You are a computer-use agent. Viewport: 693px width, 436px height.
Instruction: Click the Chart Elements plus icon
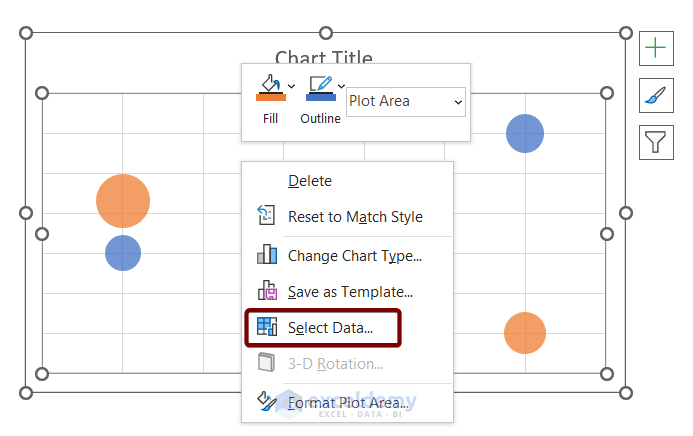pyautogui.click(x=655, y=47)
